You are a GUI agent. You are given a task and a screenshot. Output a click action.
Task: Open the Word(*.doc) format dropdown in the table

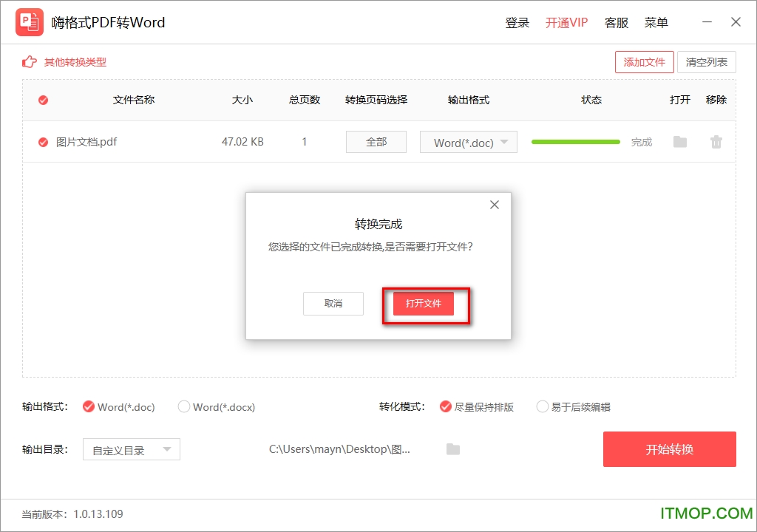click(468, 142)
